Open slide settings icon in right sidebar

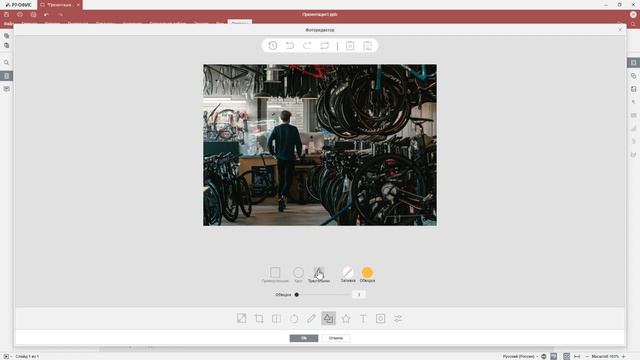[633, 62]
